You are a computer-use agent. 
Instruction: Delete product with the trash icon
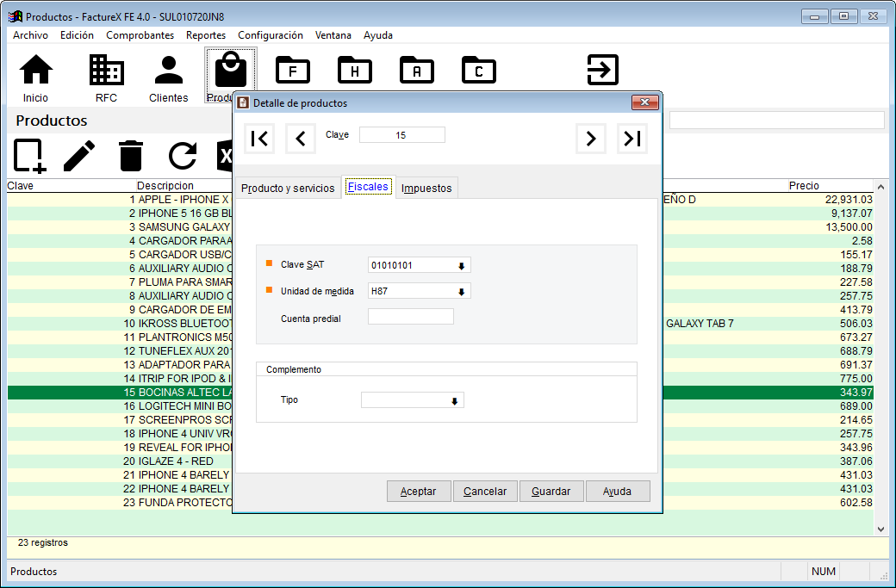click(131, 155)
